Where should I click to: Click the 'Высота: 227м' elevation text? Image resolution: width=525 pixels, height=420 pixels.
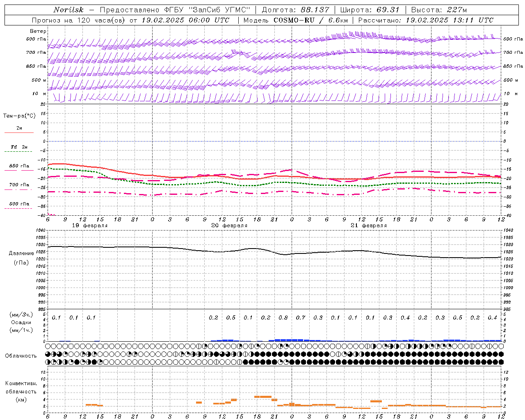[439, 10]
